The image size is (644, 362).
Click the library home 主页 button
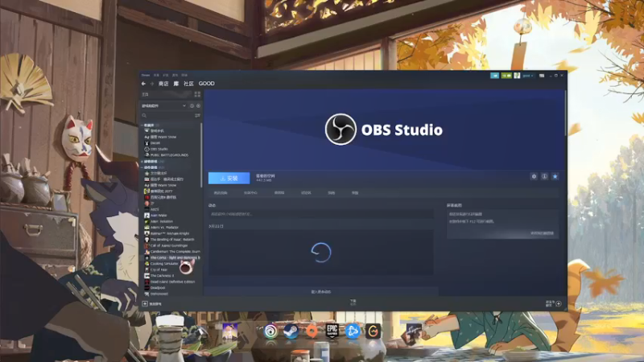[x=146, y=94]
